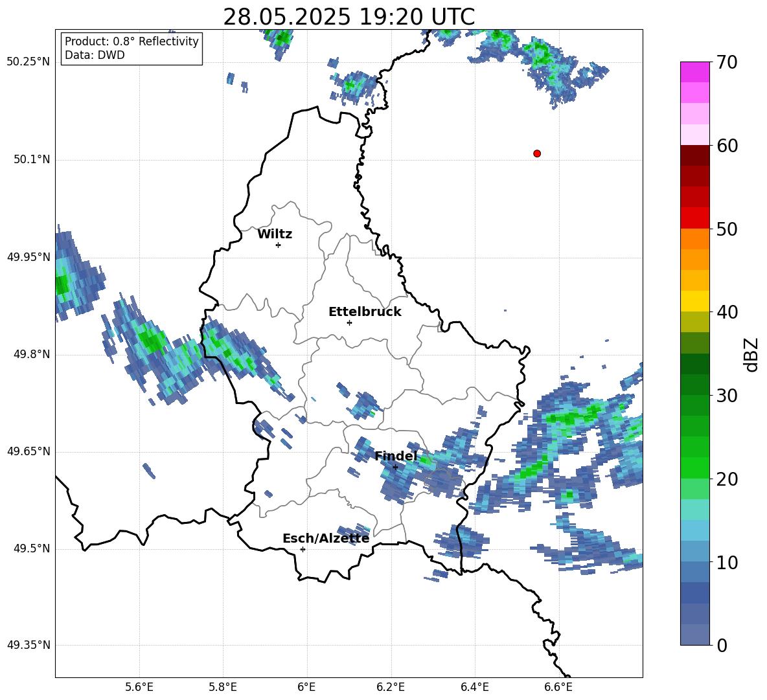Click the 50 tick label on colorbar

point(727,229)
